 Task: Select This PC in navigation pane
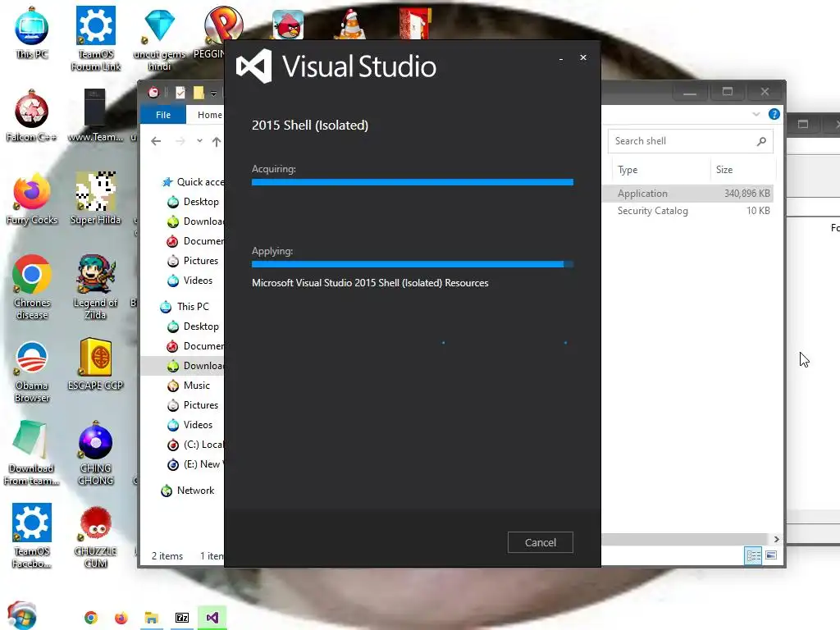(x=185, y=307)
